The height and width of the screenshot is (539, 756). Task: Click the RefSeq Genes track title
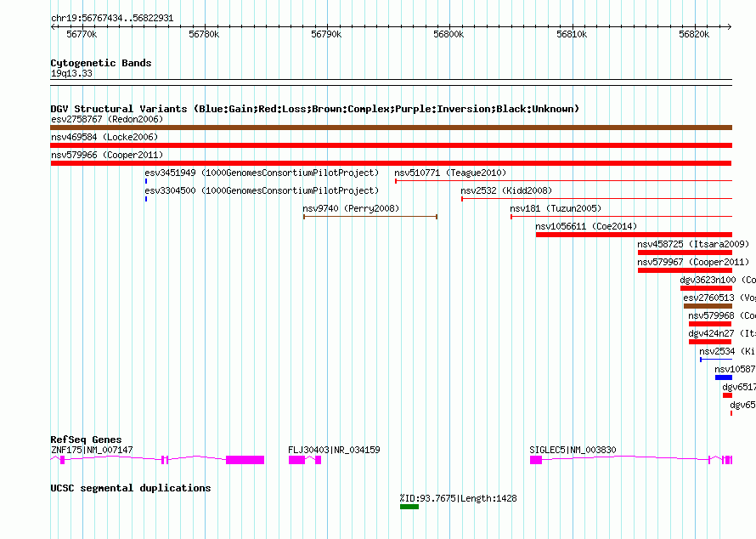(86, 440)
